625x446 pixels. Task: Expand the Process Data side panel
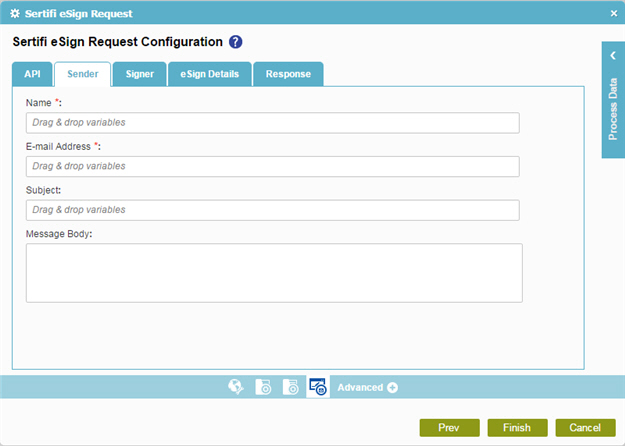point(613,56)
